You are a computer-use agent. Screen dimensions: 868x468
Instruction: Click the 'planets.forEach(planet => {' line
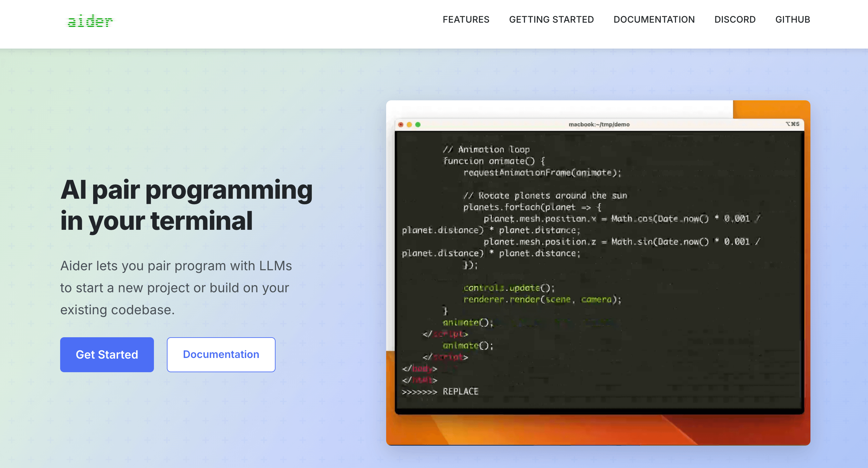[x=532, y=207]
